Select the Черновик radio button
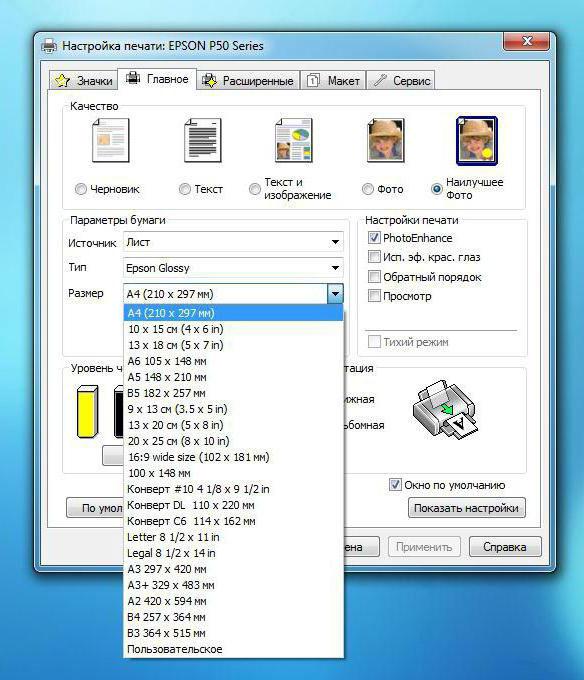Screen dimensions: 584x680 (x=81, y=189)
